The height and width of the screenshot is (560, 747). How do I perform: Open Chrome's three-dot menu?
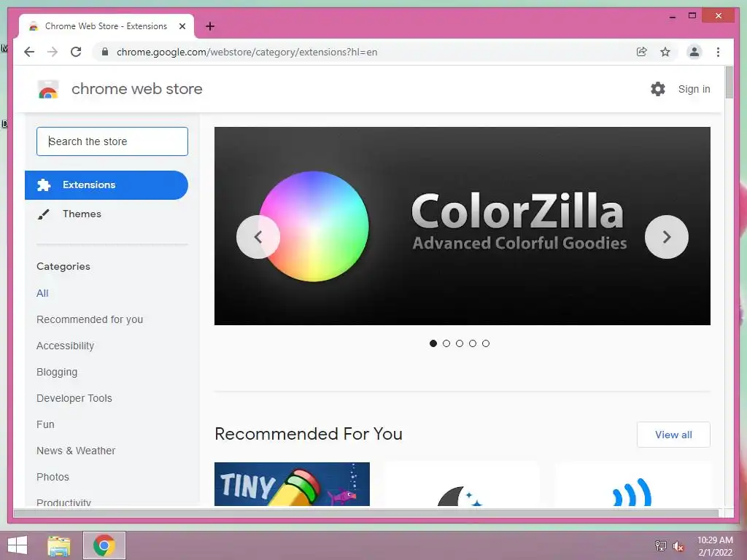click(x=718, y=52)
